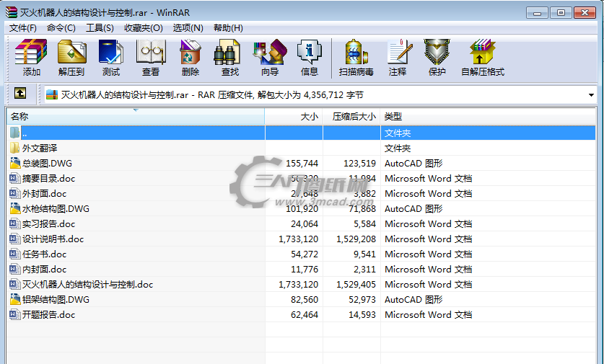Maximize the WinRAR window
The width and height of the screenshot is (604, 364).
click(x=561, y=13)
